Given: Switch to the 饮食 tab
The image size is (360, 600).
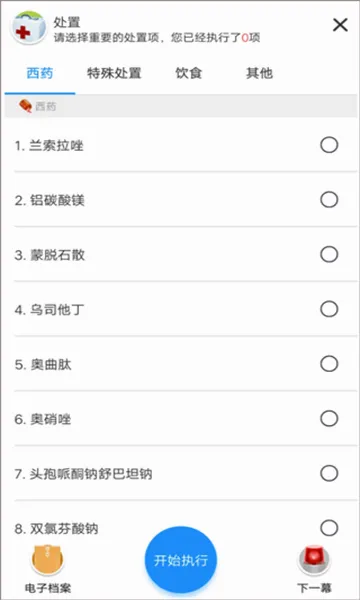Looking at the screenshot, I should [189, 73].
